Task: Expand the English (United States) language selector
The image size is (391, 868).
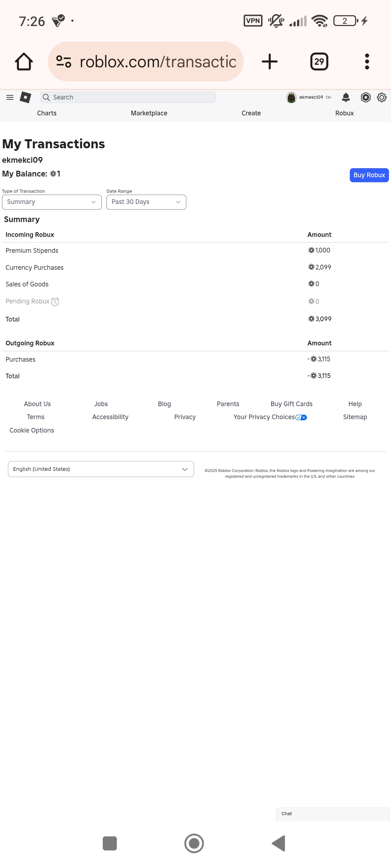Action: [101, 469]
